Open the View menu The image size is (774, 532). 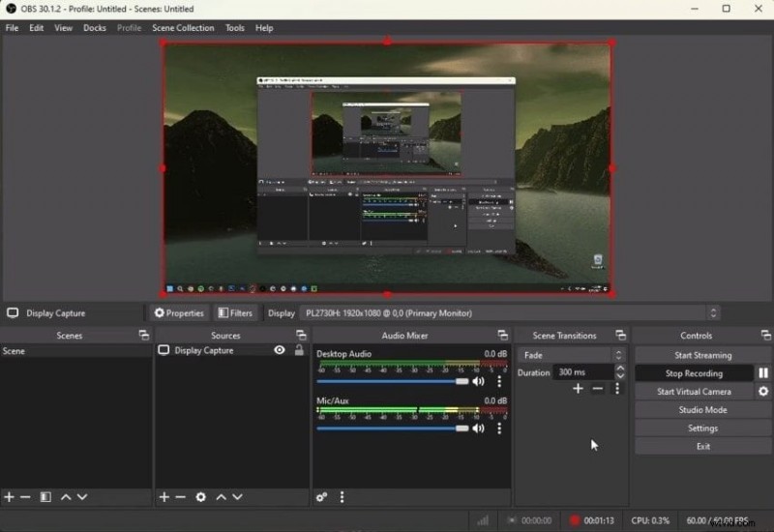coord(63,28)
